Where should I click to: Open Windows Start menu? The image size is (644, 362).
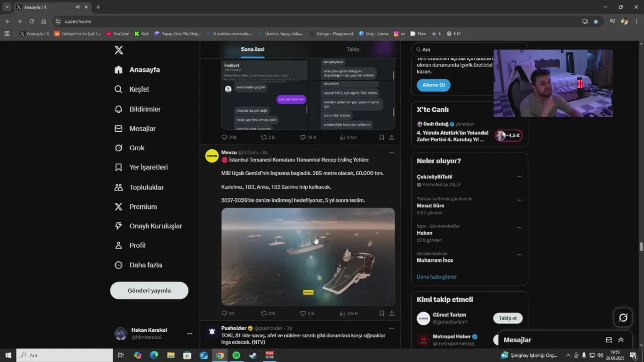click(x=8, y=355)
